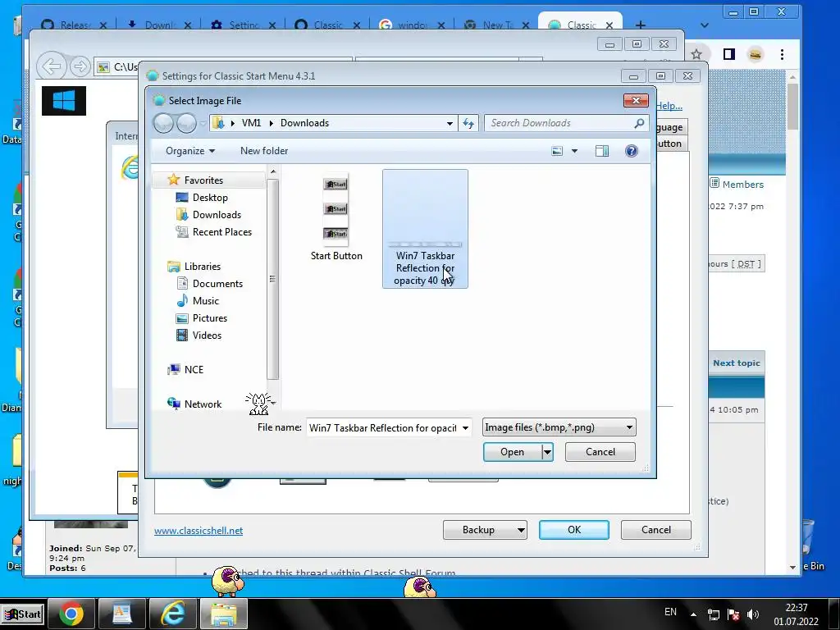This screenshot has height=630, width=840.
Task: Switch to the Google search tab
Action: (412, 25)
